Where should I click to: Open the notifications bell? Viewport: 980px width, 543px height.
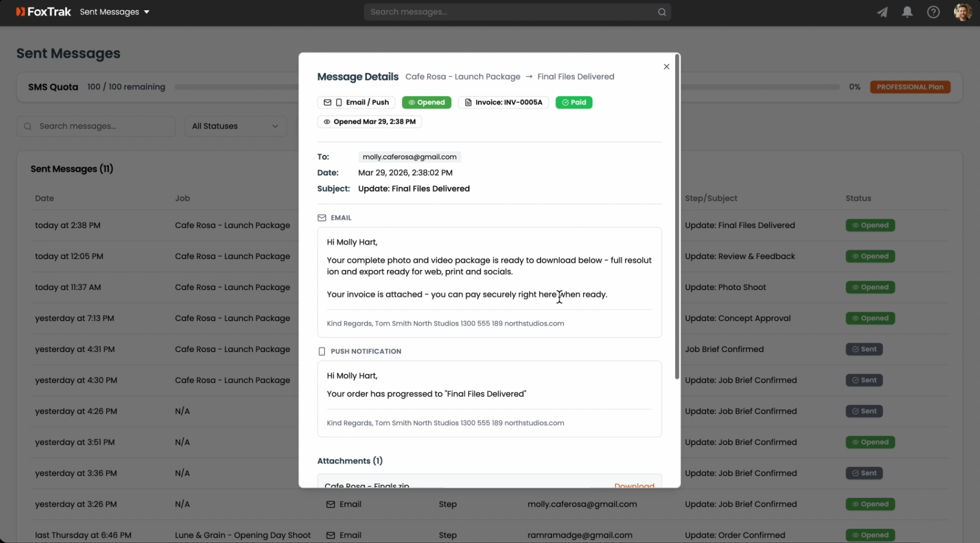[907, 12]
